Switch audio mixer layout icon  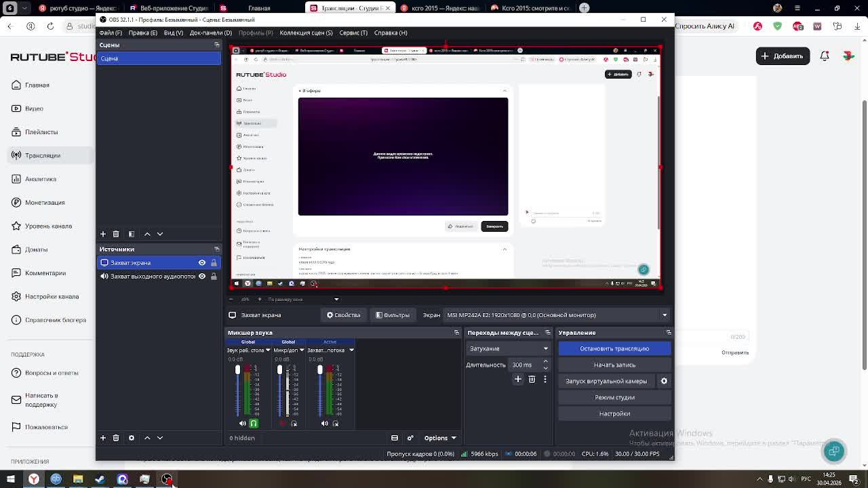coord(395,438)
